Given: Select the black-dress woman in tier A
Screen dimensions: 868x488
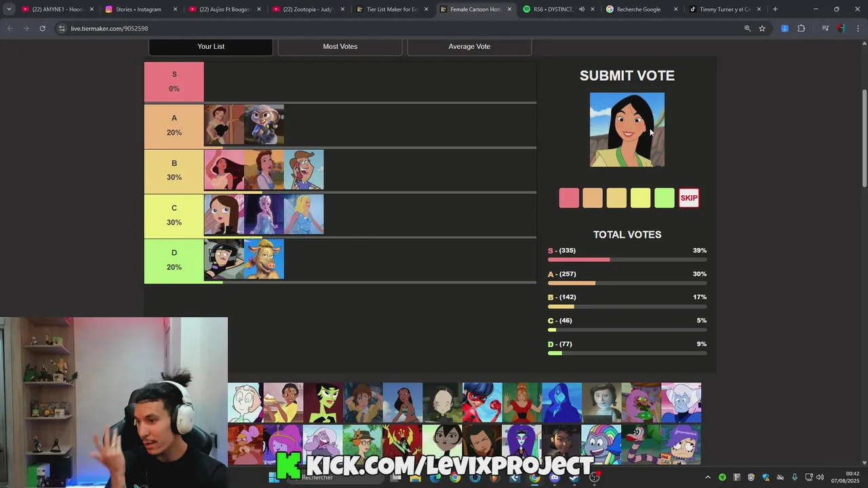Looking at the screenshot, I should point(224,125).
